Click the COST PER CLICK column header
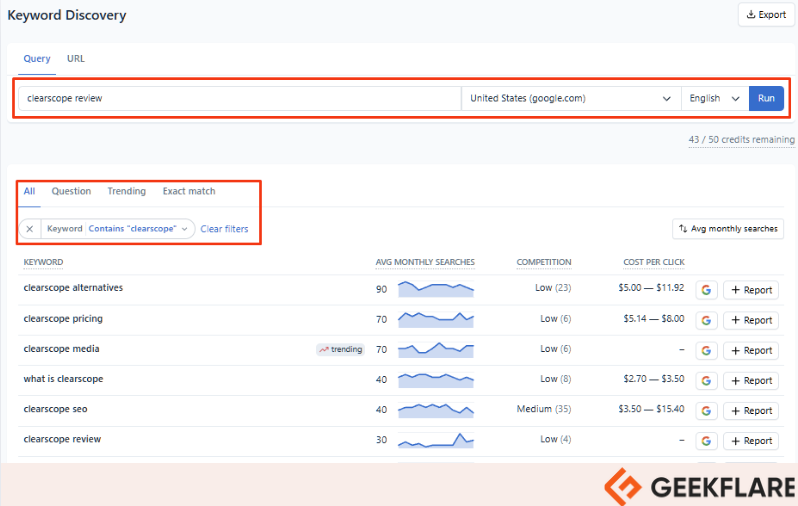 point(653,262)
